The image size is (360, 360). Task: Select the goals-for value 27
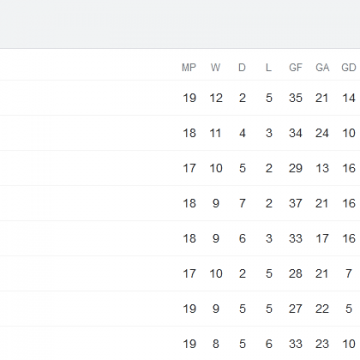coord(296,309)
